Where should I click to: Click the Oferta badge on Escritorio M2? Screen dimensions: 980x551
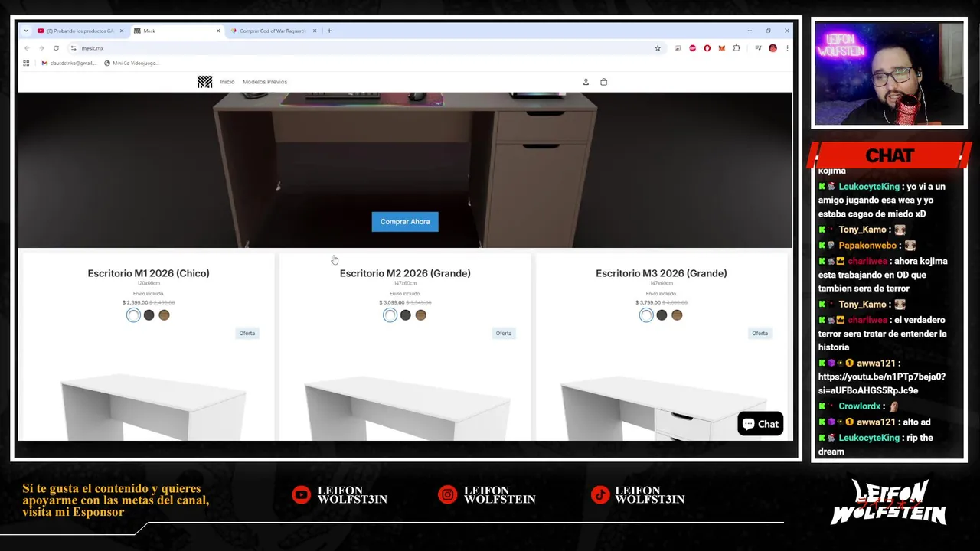click(503, 333)
